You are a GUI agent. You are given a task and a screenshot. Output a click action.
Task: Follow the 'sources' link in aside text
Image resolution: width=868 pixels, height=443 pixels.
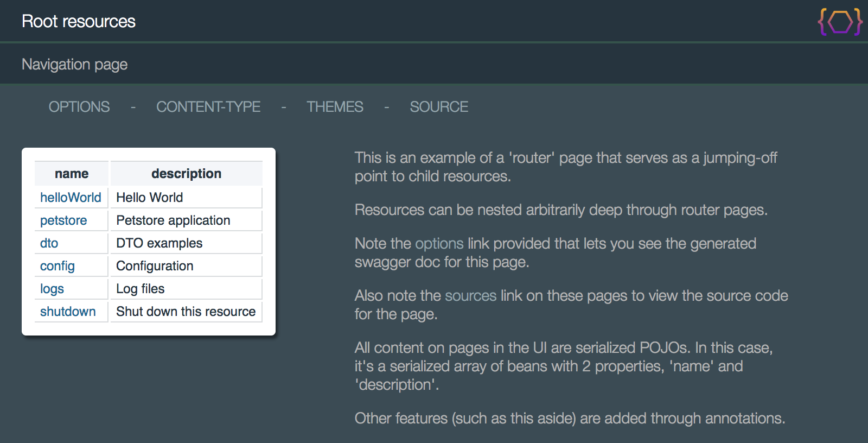tap(470, 296)
